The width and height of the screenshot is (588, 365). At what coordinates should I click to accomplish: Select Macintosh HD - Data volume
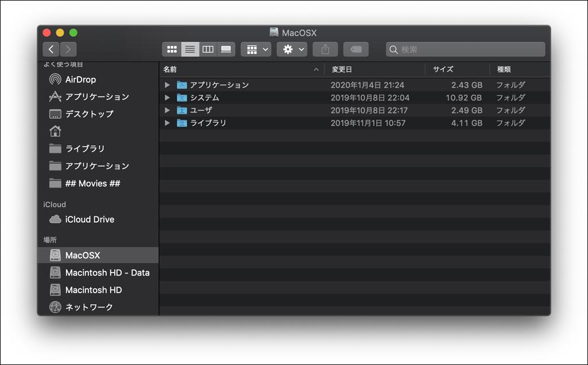[x=98, y=273]
